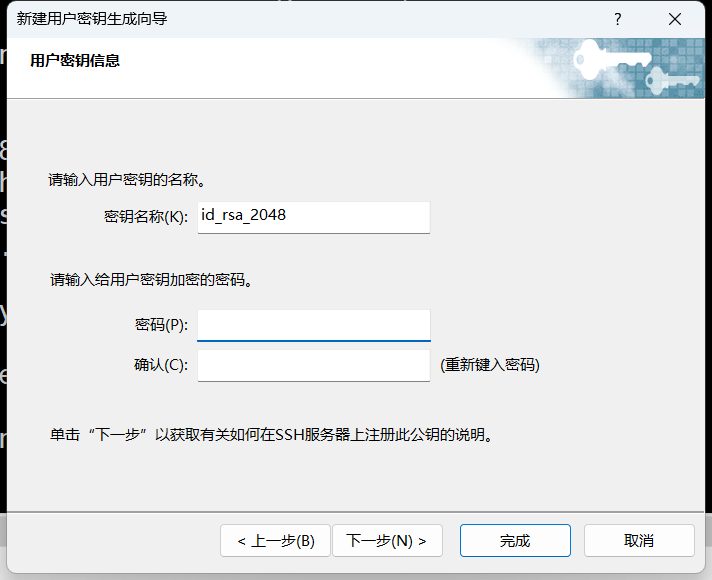Click the 密钥名称(K): label

[145, 217]
